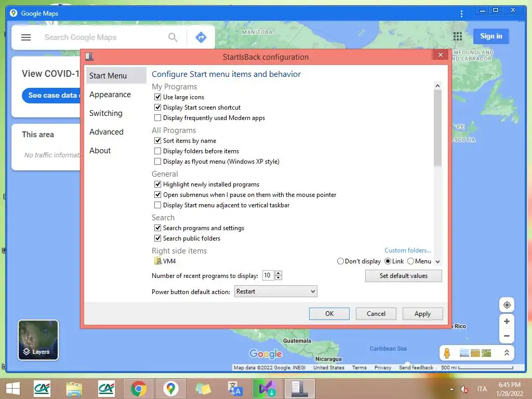Click the ITA language indicator
The width and height of the screenshot is (532, 399).
click(x=482, y=389)
